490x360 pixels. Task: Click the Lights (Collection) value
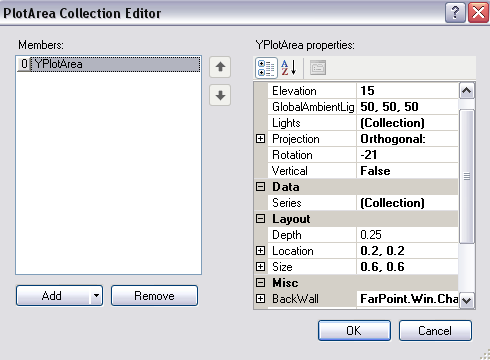(408, 123)
